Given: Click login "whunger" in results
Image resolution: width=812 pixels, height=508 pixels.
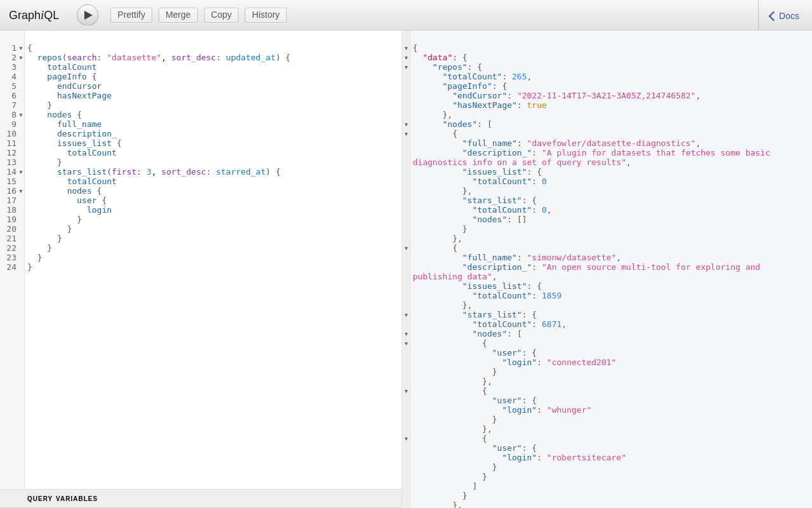Looking at the screenshot, I should (x=569, y=410).
